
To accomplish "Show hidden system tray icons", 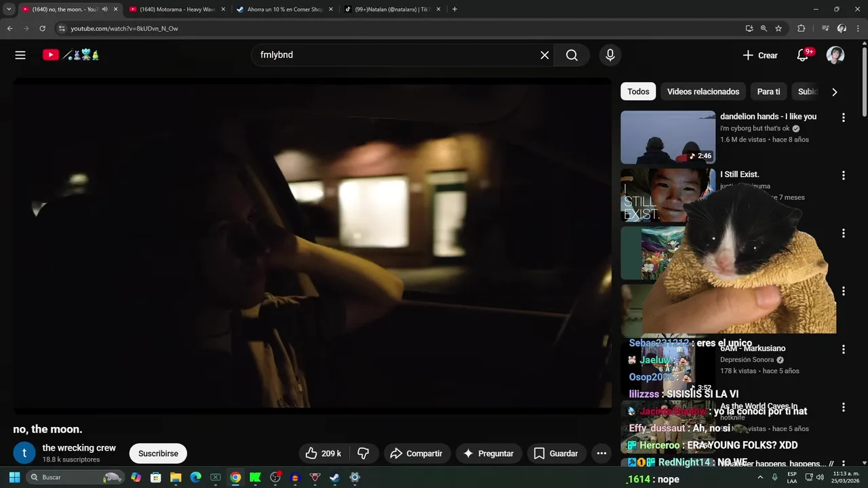I will click(760, 477).
